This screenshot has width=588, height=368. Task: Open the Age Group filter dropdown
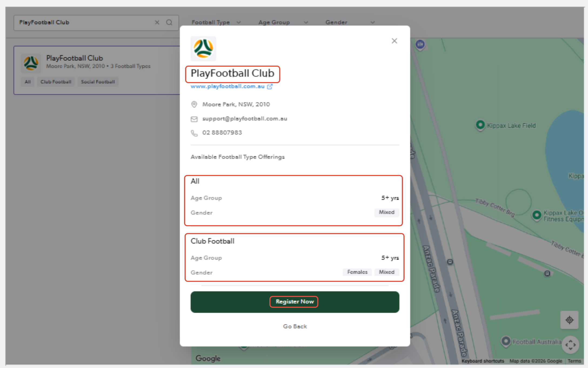(283, 22)
